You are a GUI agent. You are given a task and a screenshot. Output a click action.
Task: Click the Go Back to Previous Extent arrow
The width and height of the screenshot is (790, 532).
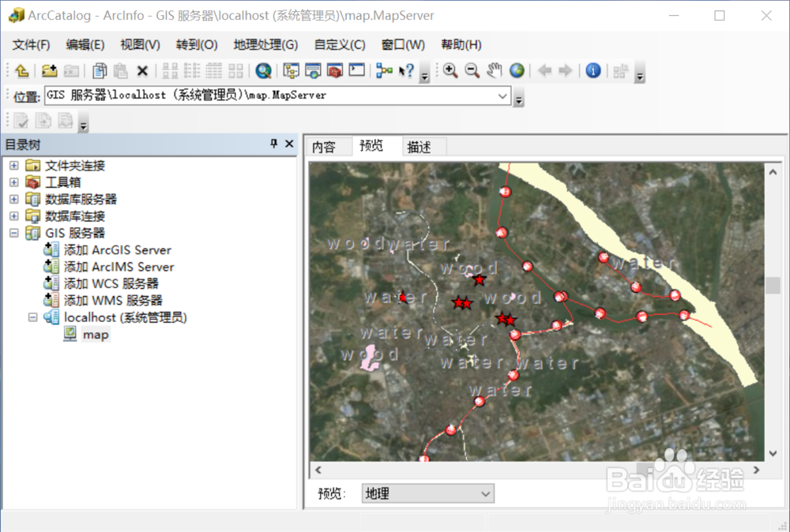tap(544, 71)
